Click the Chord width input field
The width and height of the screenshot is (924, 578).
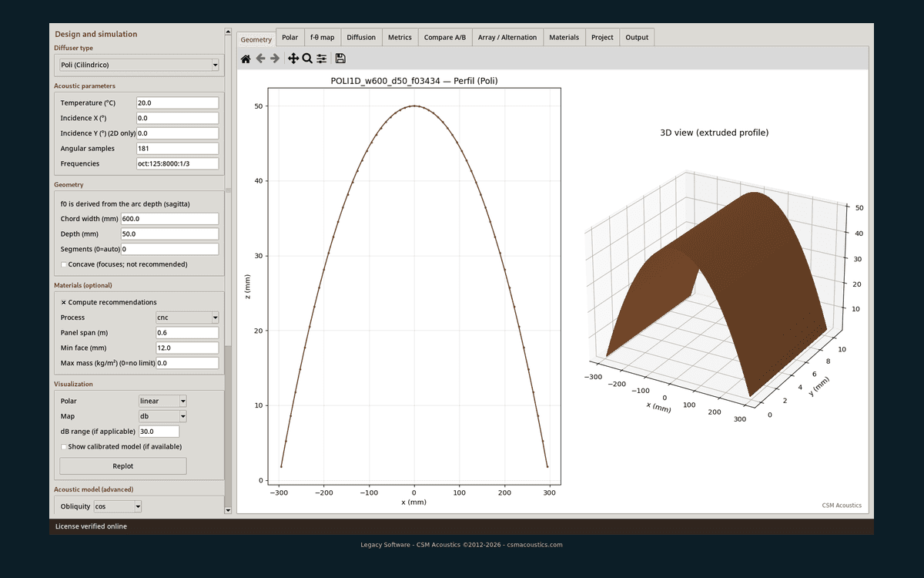tap(170, 219)
